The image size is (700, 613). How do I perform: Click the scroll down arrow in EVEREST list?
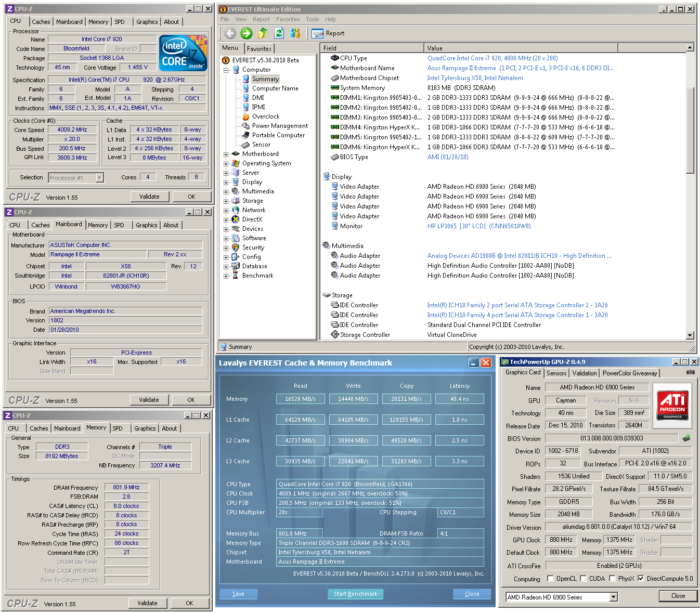pos(690,335)
